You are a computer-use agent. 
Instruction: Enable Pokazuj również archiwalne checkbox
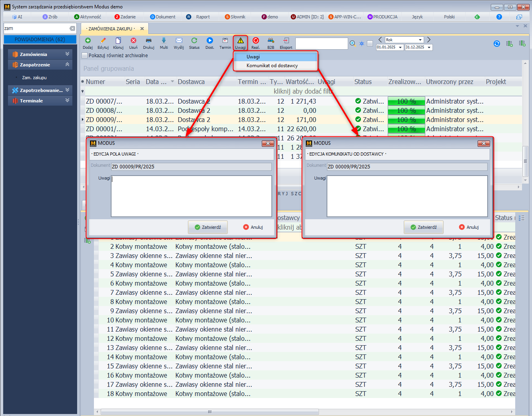click(x=84, y=56)
